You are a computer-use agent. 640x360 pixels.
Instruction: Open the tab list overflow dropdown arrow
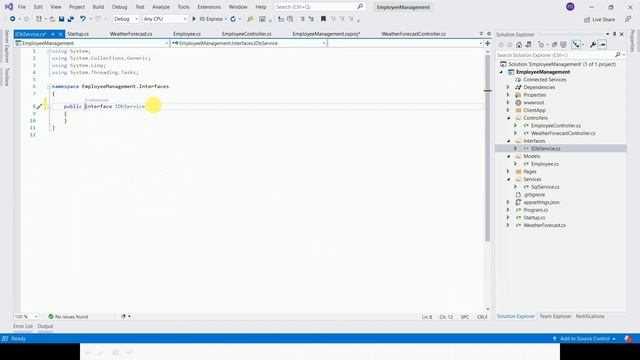click(481, 34)
